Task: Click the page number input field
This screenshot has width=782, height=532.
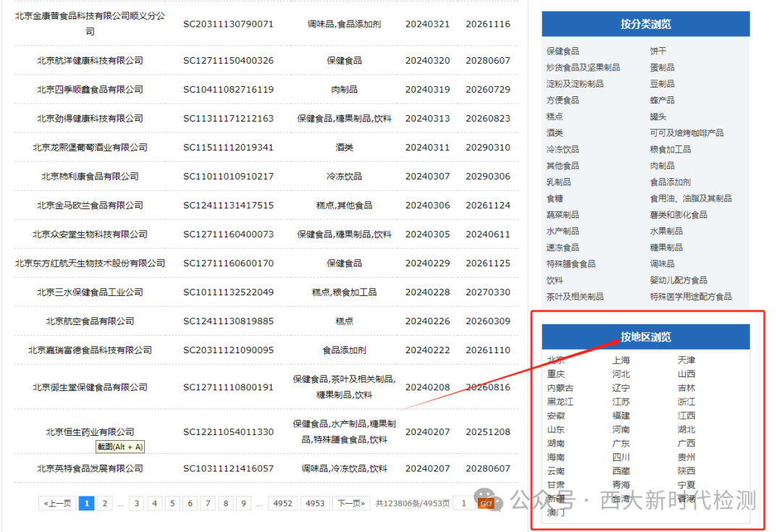Action: pos(464,504)
